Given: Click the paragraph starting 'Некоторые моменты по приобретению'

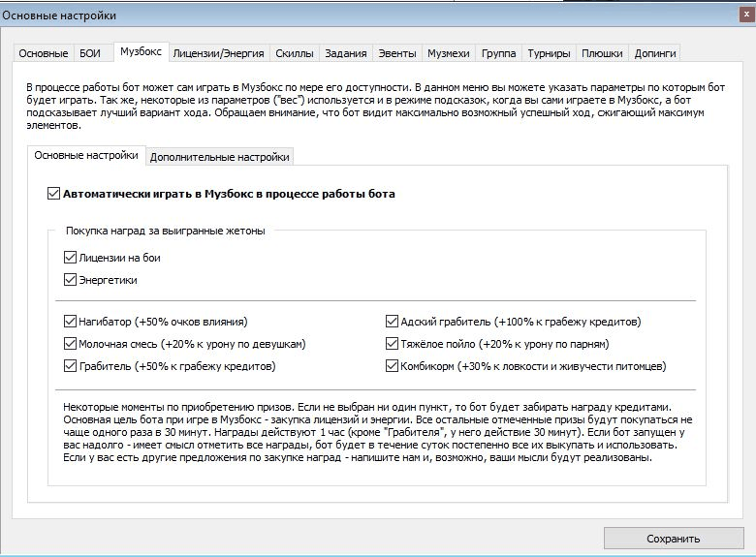Looking at the screenshot, I should pyautogui.click(x=378, y=432).
